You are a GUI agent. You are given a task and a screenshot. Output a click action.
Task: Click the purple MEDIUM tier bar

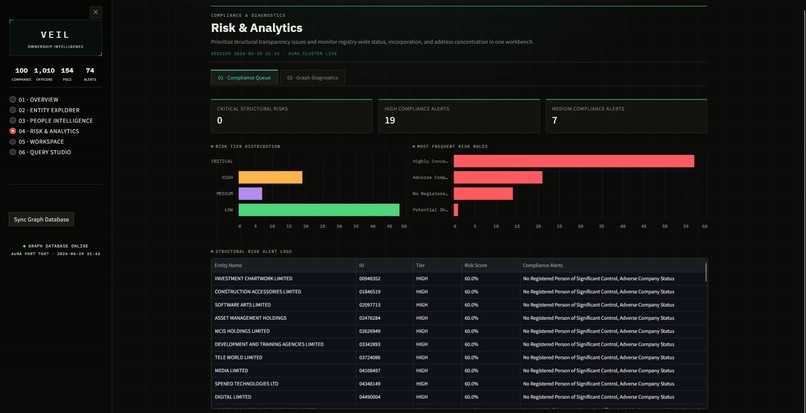250,194
